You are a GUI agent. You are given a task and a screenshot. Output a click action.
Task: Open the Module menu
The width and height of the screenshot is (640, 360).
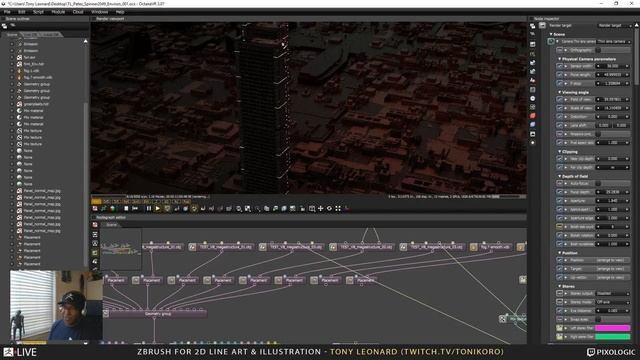58,12
